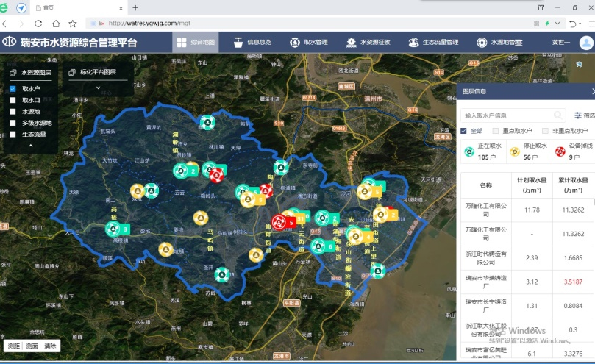Click yellow marker south of 马屿镇
595x364 pixels.
[256, 255]
